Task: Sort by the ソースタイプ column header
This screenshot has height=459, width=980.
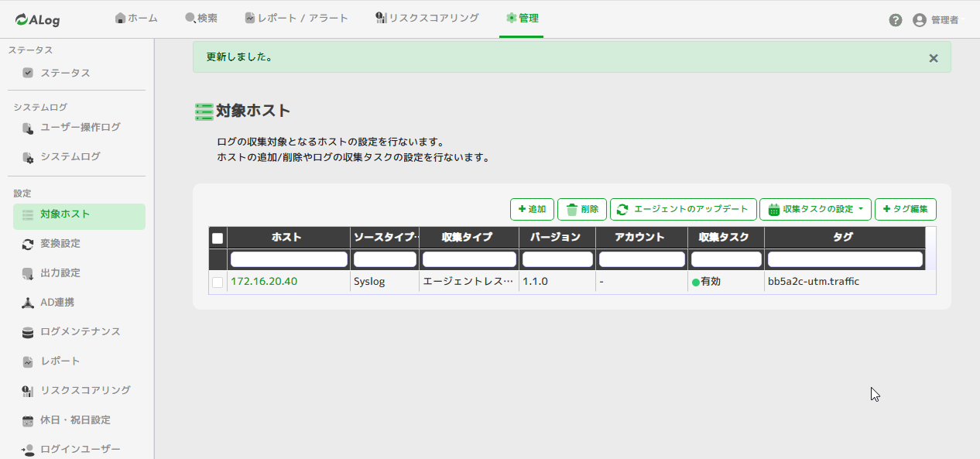Action: coord(385,238)
